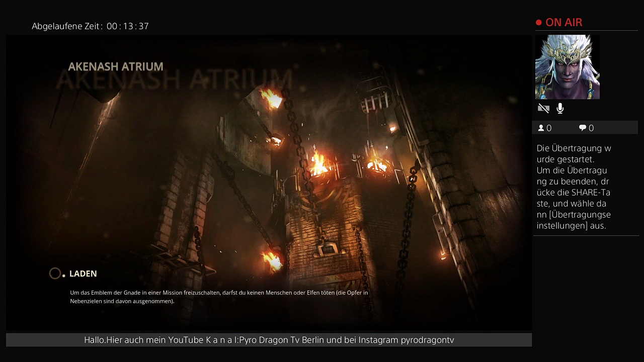This screenshot has width=644, height=362.
Task: Toggle the disabled camera icon
Action: [543, 109]
